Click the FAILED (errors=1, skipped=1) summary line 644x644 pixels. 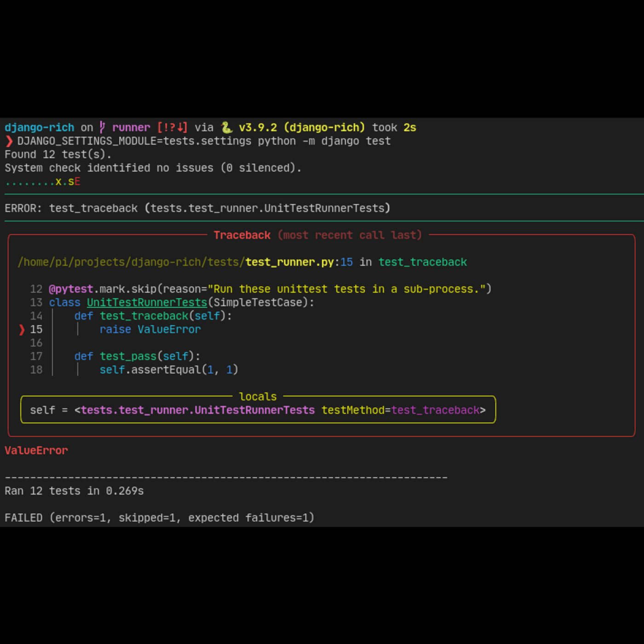click(160, 518)
